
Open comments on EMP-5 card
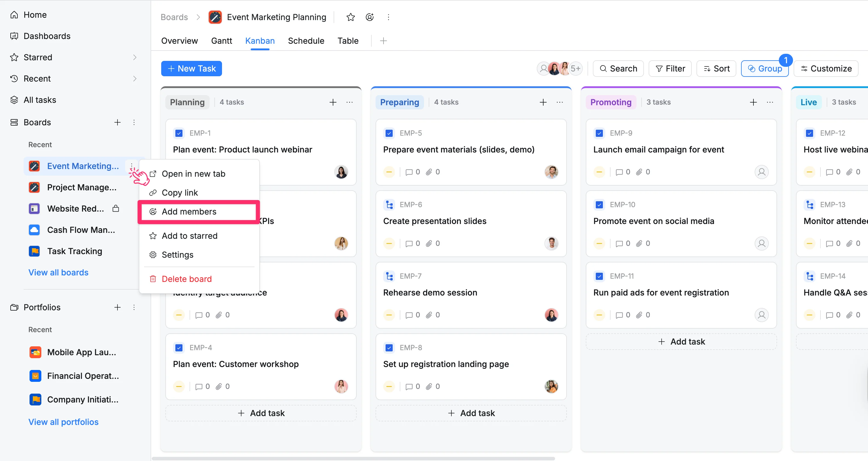coord(413,172)
